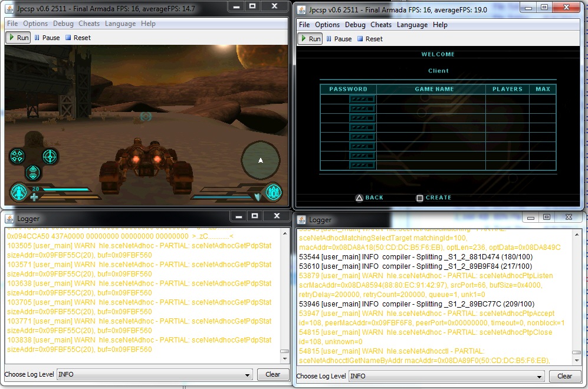Open the Language menu in the lobby Jpcsp window
Screen dimensions: 588x389
(412, 25)
